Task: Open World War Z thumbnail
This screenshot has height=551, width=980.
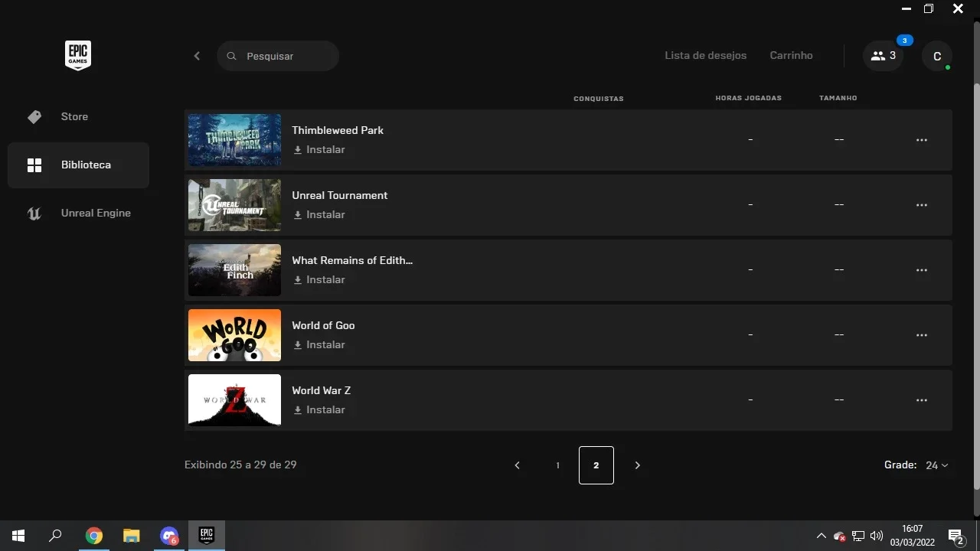Action: [x=234, y=400]
